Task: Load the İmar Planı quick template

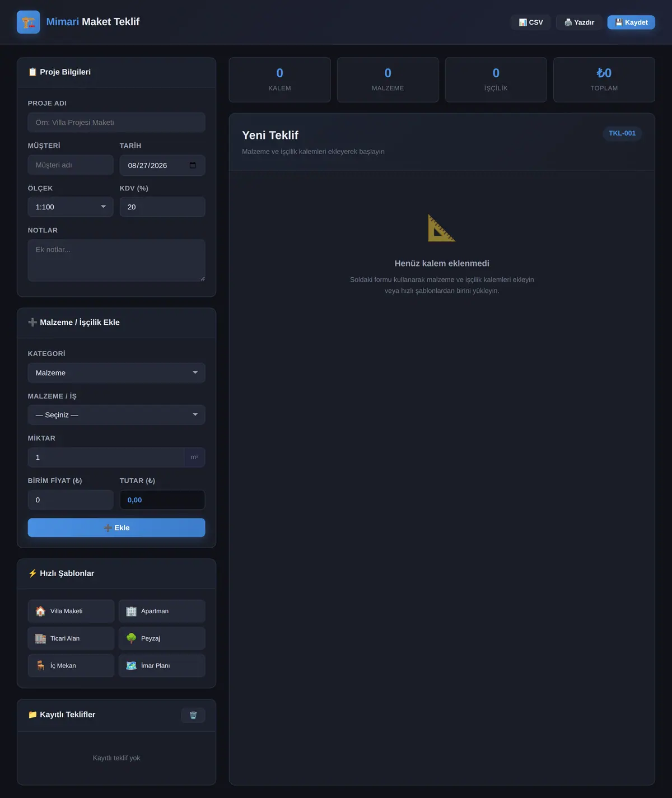Action: (162, 666)
